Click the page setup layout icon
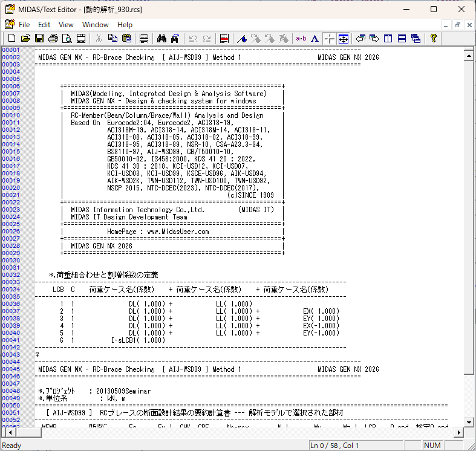 [x=81, y=39]
